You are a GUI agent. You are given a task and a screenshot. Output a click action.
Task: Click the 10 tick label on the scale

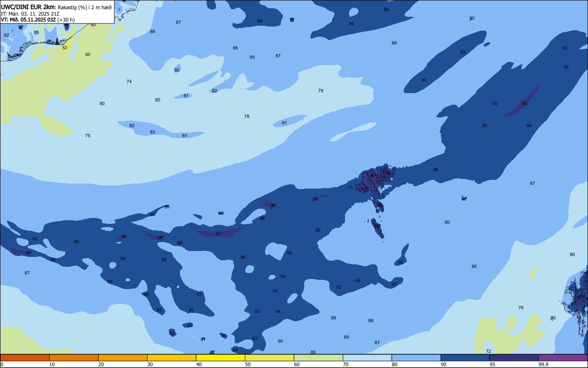point(52,364)
